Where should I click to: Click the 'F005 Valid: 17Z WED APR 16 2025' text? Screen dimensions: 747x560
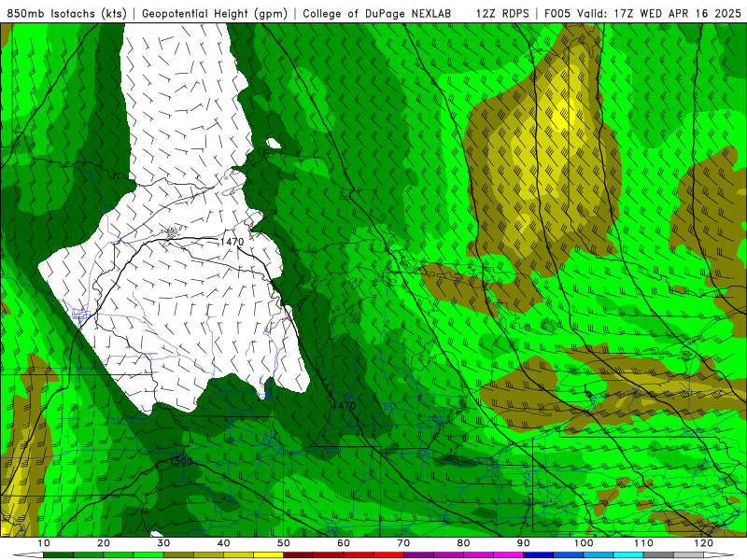tap(642, 14)
